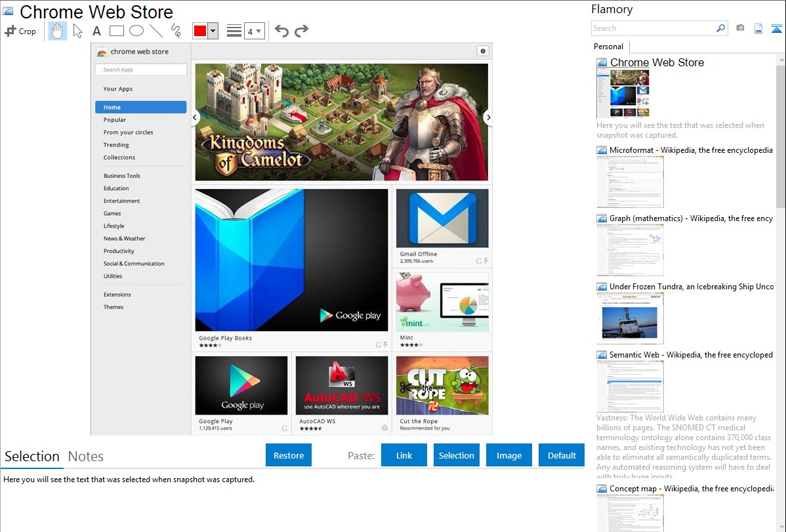The width and height of the screenshot is (786, 532).
Task: Select Popular in web store sidebar
Action: 114,120
